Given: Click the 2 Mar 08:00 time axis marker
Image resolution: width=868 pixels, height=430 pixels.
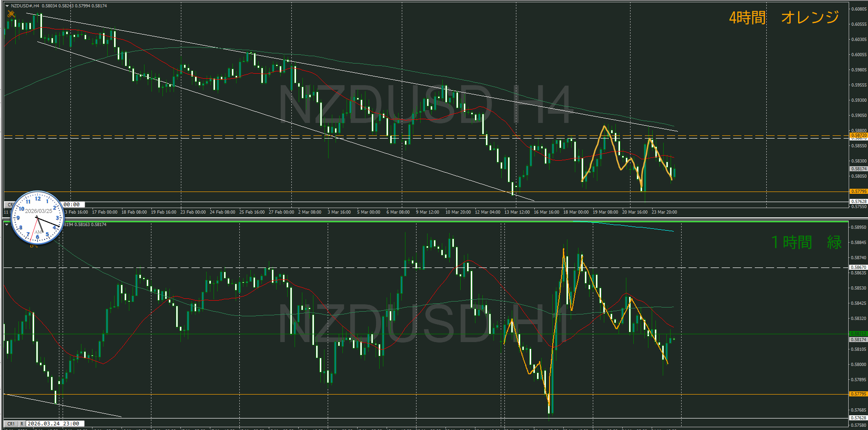Looking at the screenshot, I should pyautogui.click(x=310, y=212).
